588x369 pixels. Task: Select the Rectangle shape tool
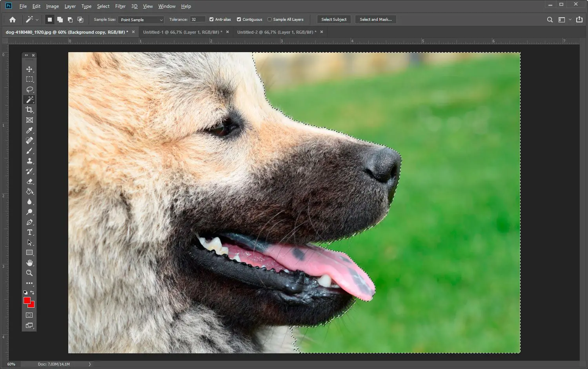[29, 253]
